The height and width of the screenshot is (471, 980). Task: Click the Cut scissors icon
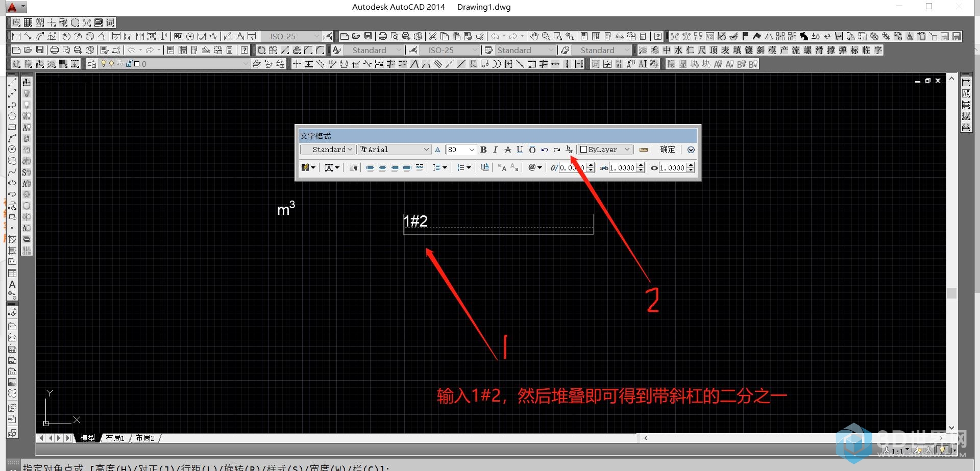click(433, 36)
